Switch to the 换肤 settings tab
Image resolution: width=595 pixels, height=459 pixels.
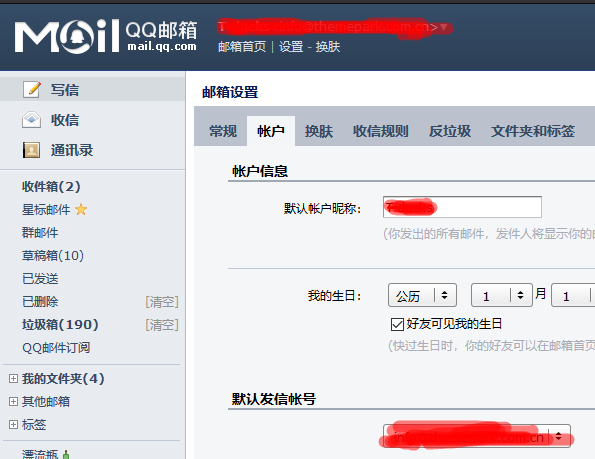pyautogui.click(x=319, y=131)
